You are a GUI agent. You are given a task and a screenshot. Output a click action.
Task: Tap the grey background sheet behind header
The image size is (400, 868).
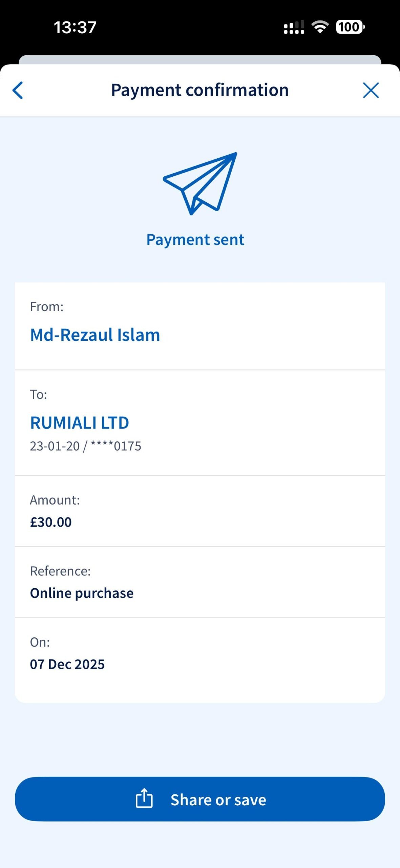click(200, 59)
